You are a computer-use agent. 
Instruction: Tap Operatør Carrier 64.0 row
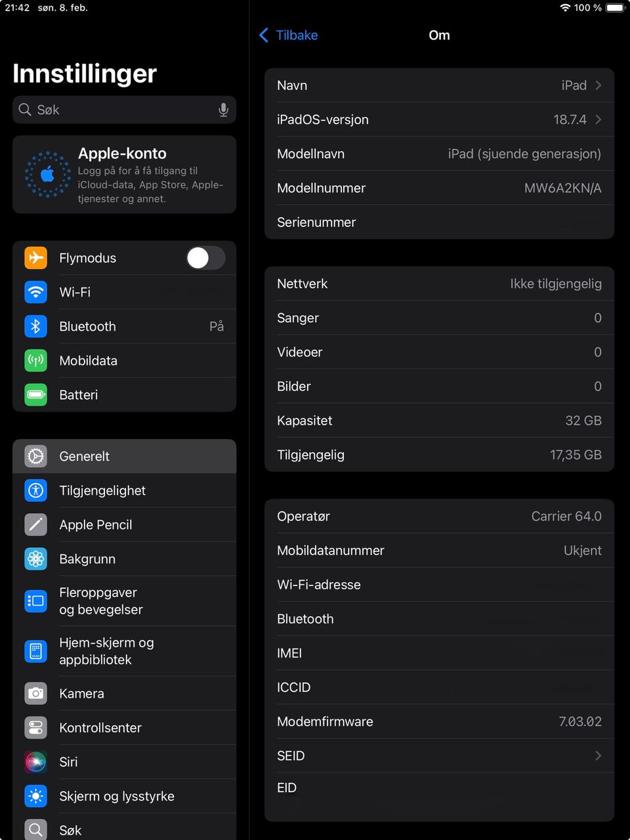[x=439, y=516]
